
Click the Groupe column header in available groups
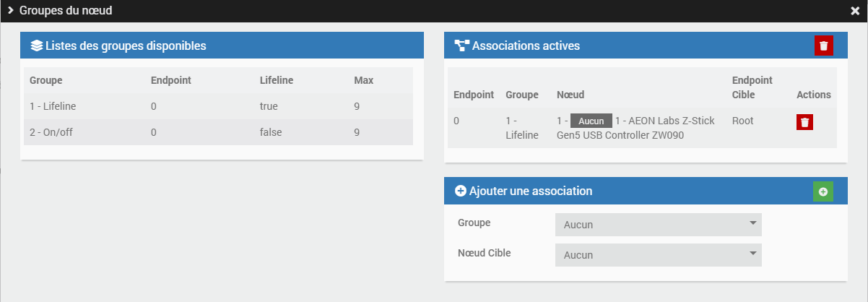46,80
